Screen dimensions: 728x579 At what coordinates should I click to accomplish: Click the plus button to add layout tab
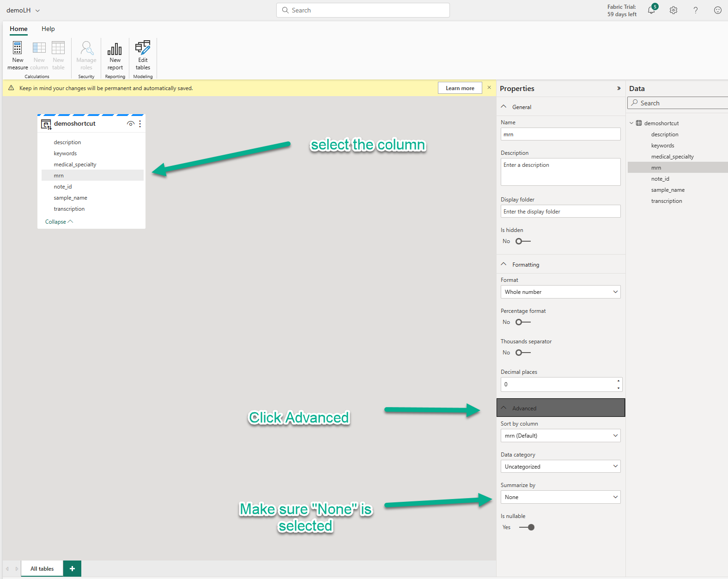pyautogui.click(x=72, y=569)
